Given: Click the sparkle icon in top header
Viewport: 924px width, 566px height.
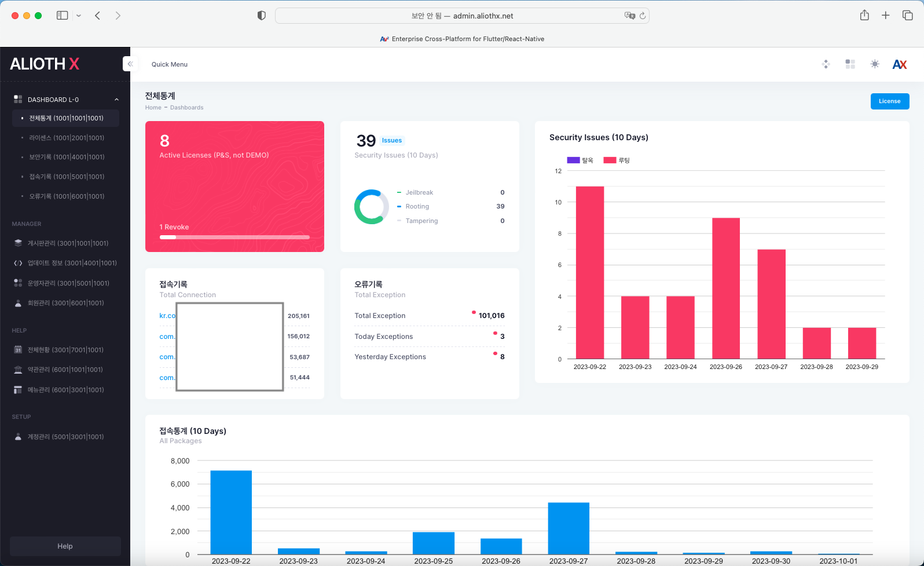Looking at the screenshot, I should pyautogui.click(x=826, y=64).
